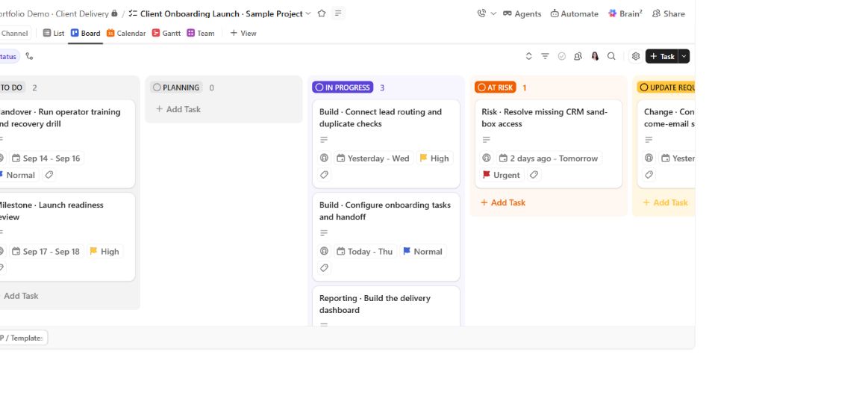Click the description icon on lead routing card
The height and width of the screenshot is (399, 868).
[x=324, y=140]
